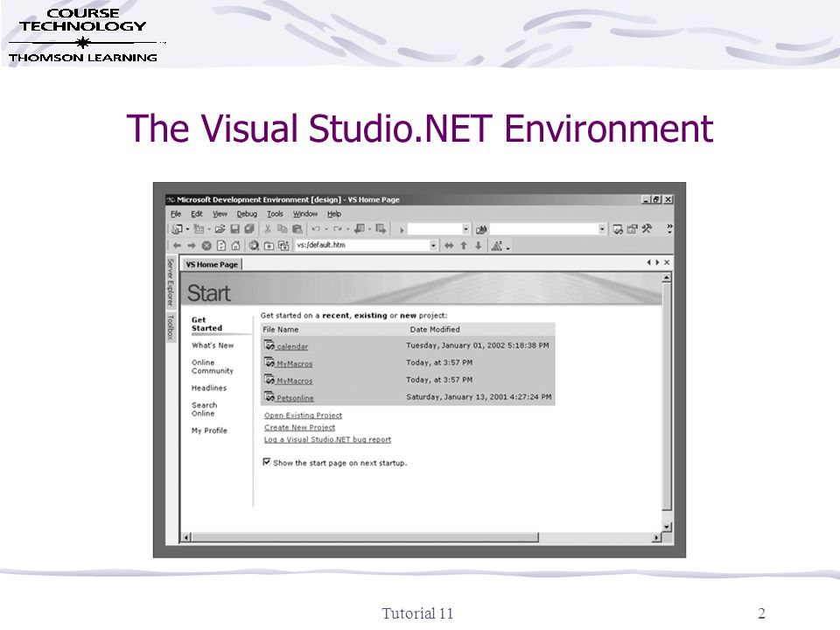This screenshot has height=630, width=840.
Task: Open the Edit menu
Action: click(x=197, y=213)
